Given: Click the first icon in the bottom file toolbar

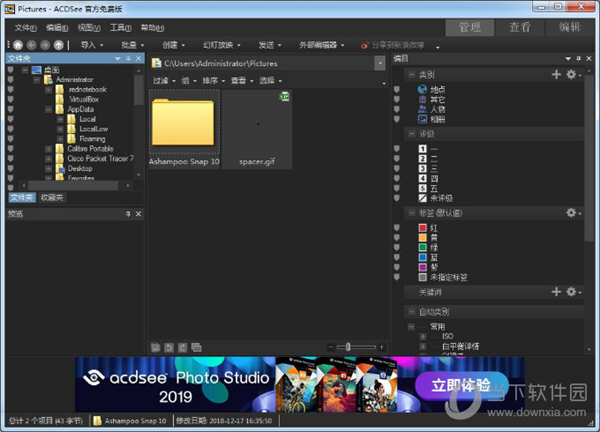Looking at the screenshot, I should pos(155,347).
